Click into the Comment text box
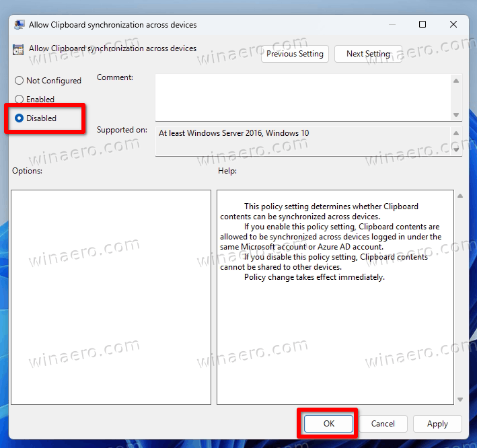This screenshot has width=477, height=448. point(303,98)
